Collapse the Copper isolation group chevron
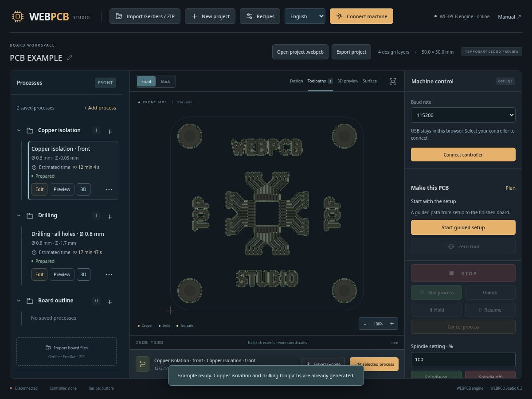This screenshot has height=399, width=532. click(19, 130)
